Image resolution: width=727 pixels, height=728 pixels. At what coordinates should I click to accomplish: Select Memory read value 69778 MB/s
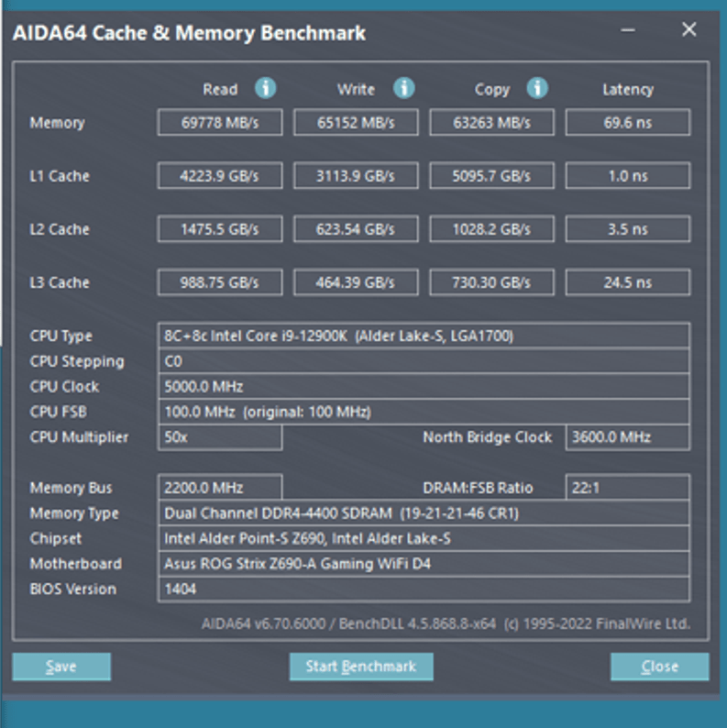coord(220,123)
